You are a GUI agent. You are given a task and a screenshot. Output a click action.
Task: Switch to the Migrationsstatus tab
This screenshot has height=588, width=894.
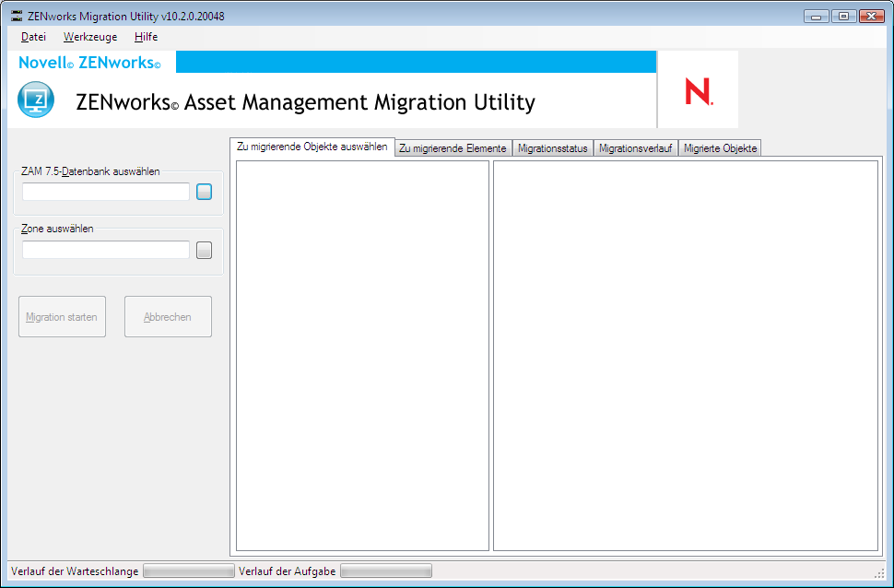pos(552,148)
